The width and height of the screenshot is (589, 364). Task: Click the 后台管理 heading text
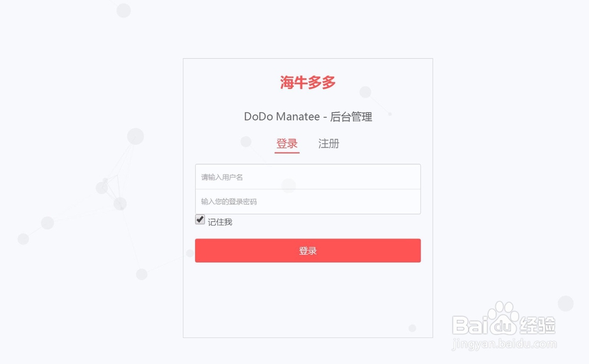pyautogui.click(x=351, y=117)
